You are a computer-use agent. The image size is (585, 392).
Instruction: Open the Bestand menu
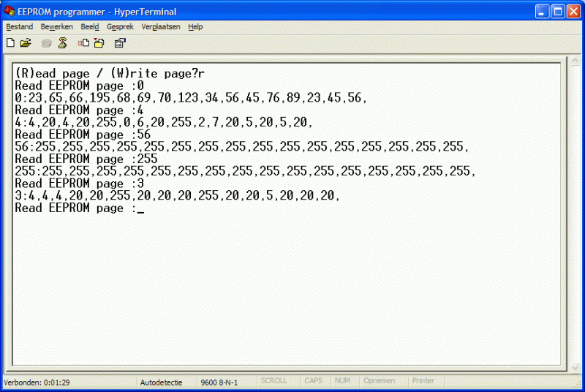tap(20, 27)
